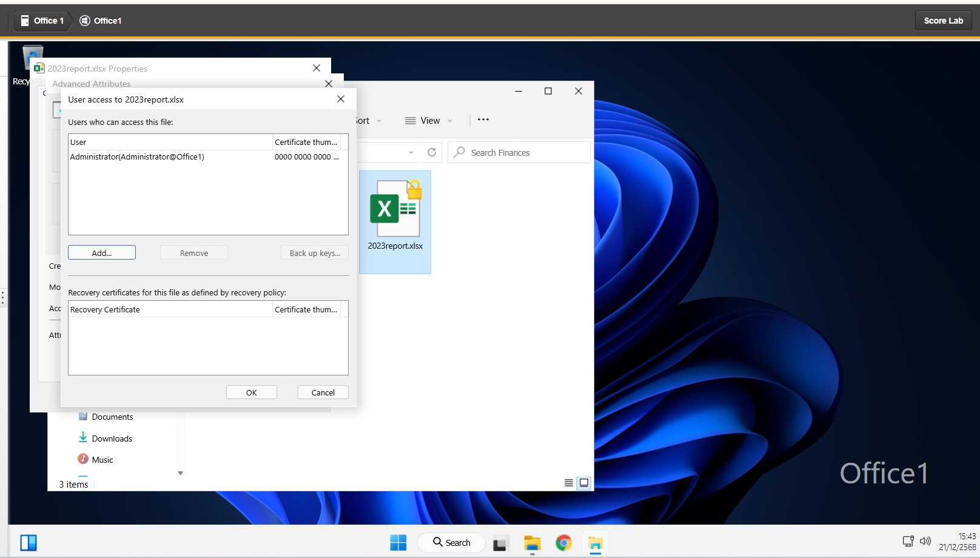This screenshot has width=980, height=558.
Task: Click the network icon in the system tray
Action: click(x=908, y=541)
